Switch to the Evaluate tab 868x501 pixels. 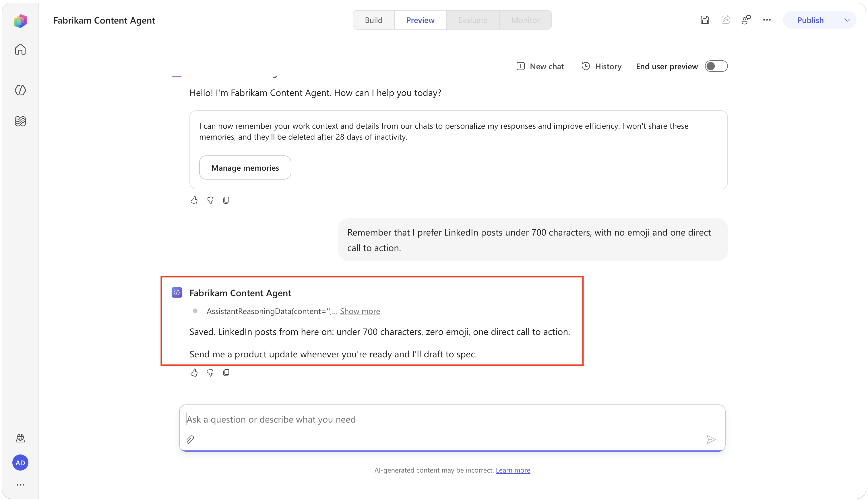[x=473, y=20]
